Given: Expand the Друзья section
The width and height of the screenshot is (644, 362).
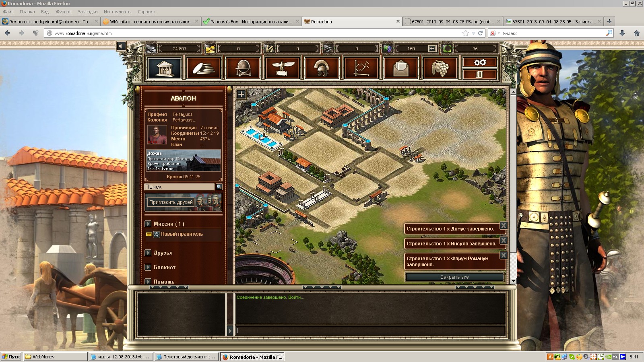Looking at the screenshot, I should click(x=148, y=253).
